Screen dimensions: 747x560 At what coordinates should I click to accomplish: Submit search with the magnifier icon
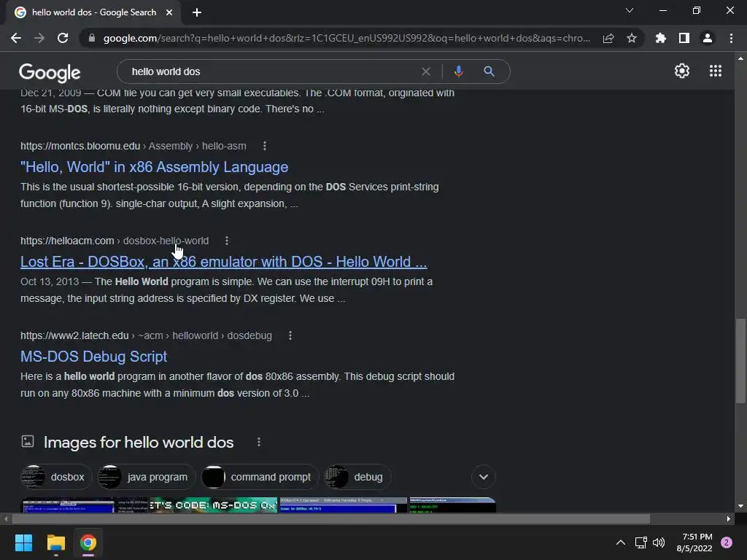pos(489,71)
